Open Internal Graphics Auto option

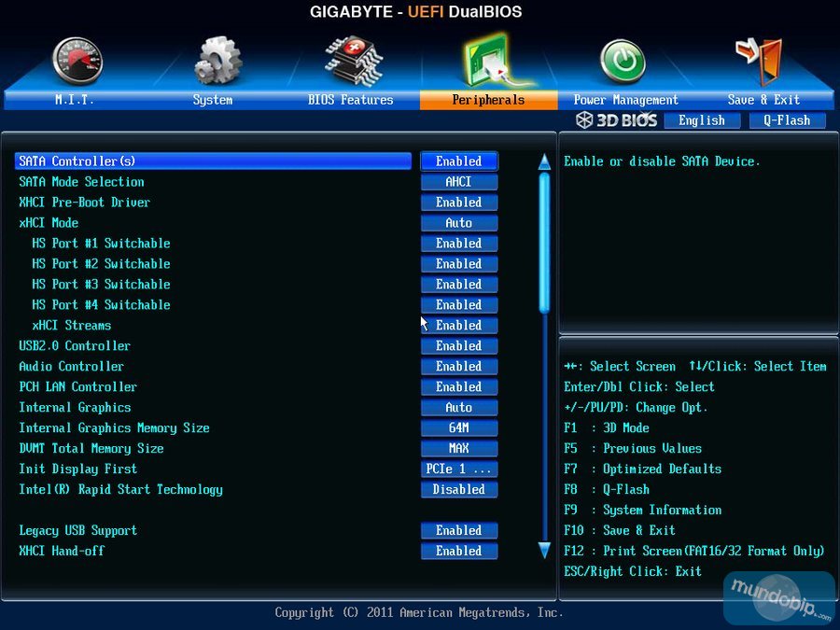pyautogui.click(x=459, y=408)
